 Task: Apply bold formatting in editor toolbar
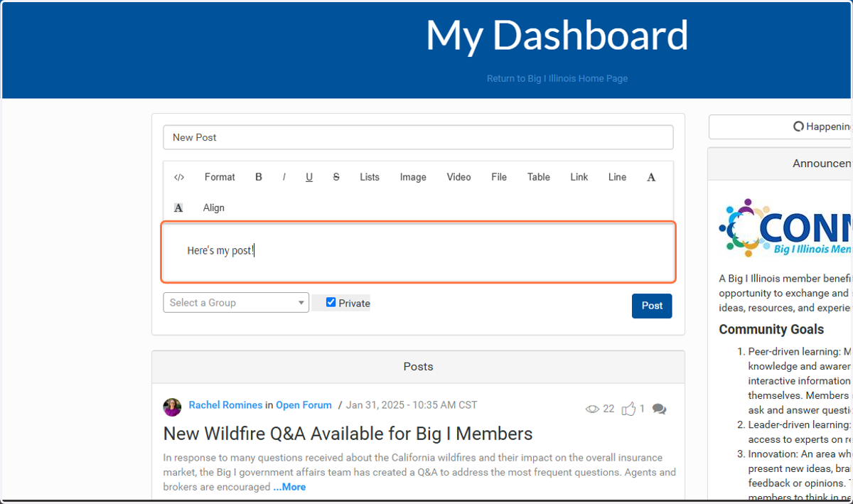pyautogui.click(x=259, y=177)
